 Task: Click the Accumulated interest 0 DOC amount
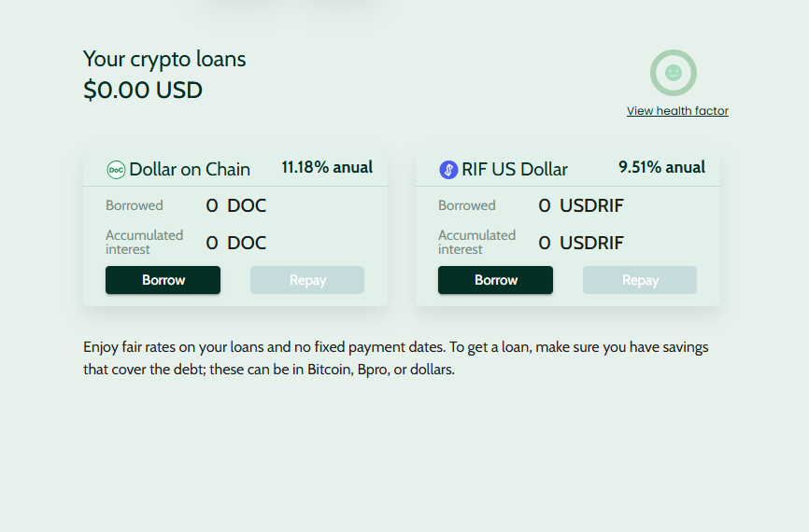[235, 244]
